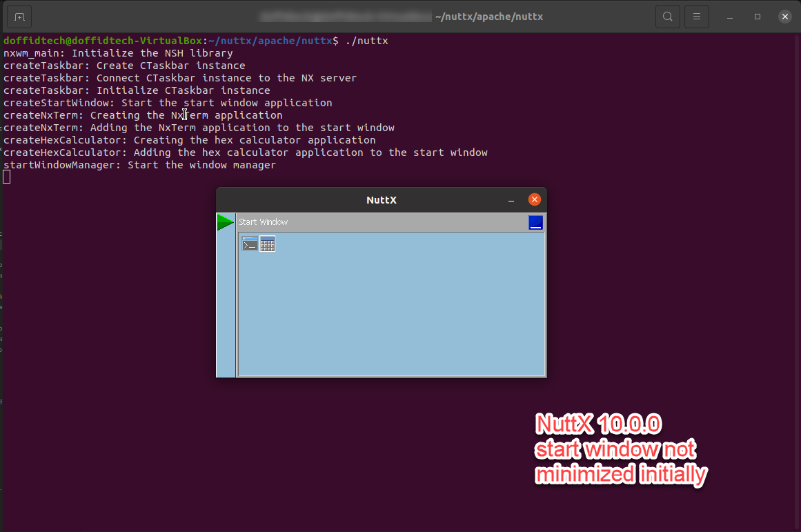Click the NuttX window title bar
This screenshot has height=532, width=801.
point(381,200)
